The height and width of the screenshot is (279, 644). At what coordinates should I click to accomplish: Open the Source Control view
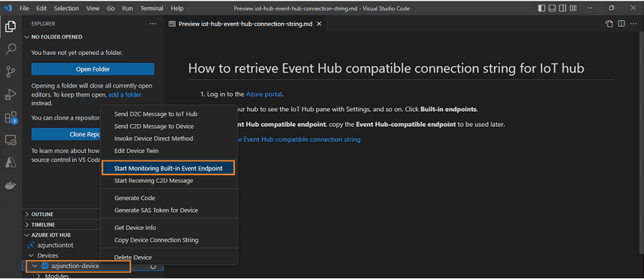point(11,72)
